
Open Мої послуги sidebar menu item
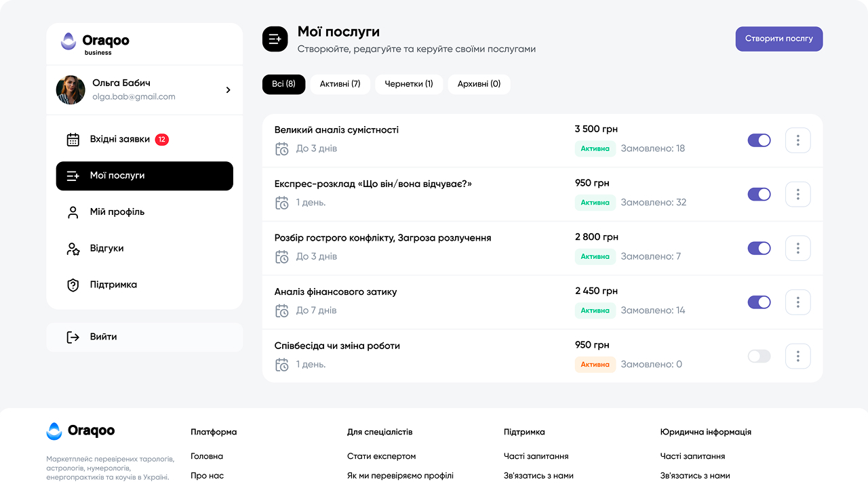pos(144,176)
